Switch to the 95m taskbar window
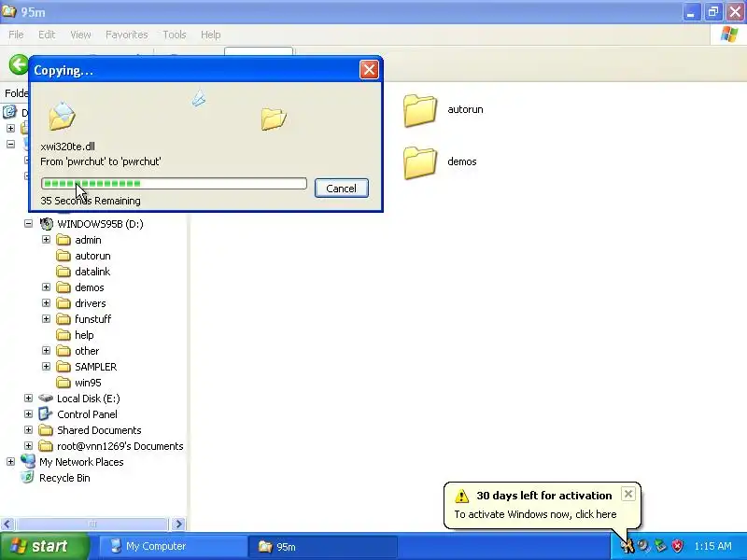Image resolution: width=747 pixels, height=560 pixels. [x=322, y=546]
